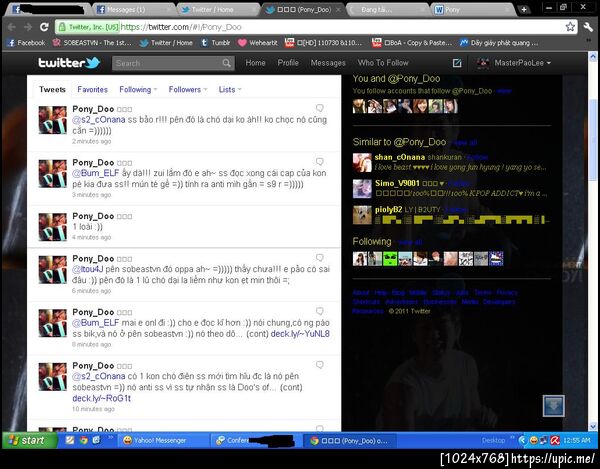
Task: Click the deck.ly/~YuNL8 link
Action: click(x=300, y=334)
